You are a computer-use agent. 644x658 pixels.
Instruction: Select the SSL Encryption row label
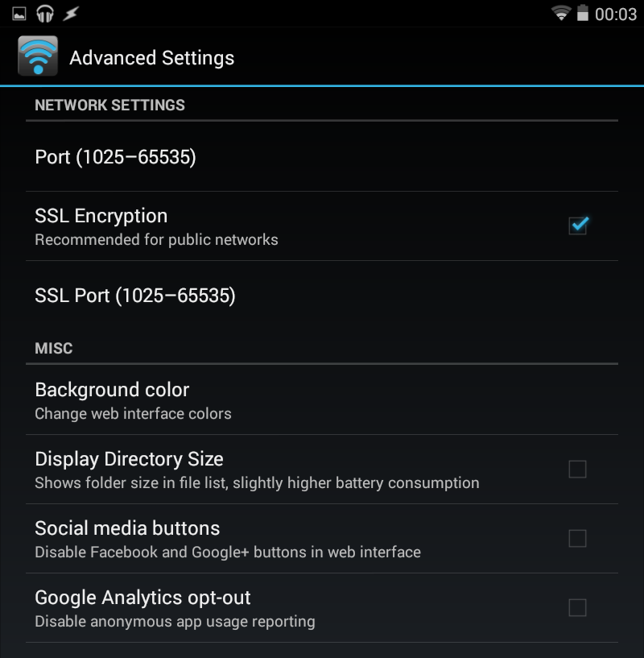click(x=101, y=216)
